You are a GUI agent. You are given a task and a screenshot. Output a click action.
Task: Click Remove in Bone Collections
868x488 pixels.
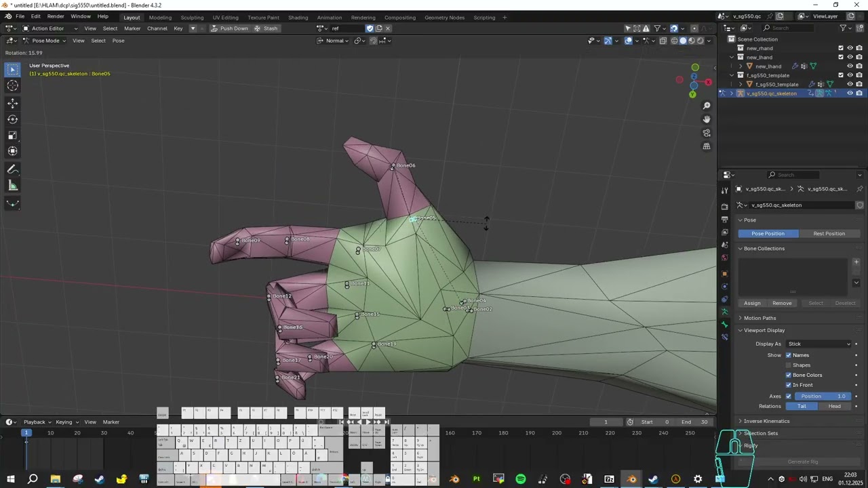coord(782,304)
